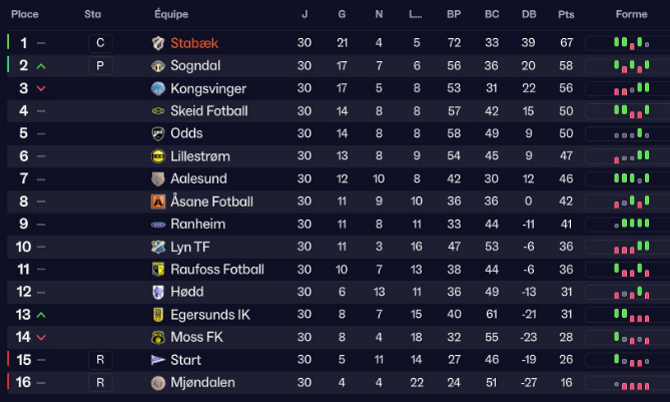Click the form bars for Stabæk
The height and width of the screenshot is (402, 670).
pyautogui.click(x=621, y=43)
